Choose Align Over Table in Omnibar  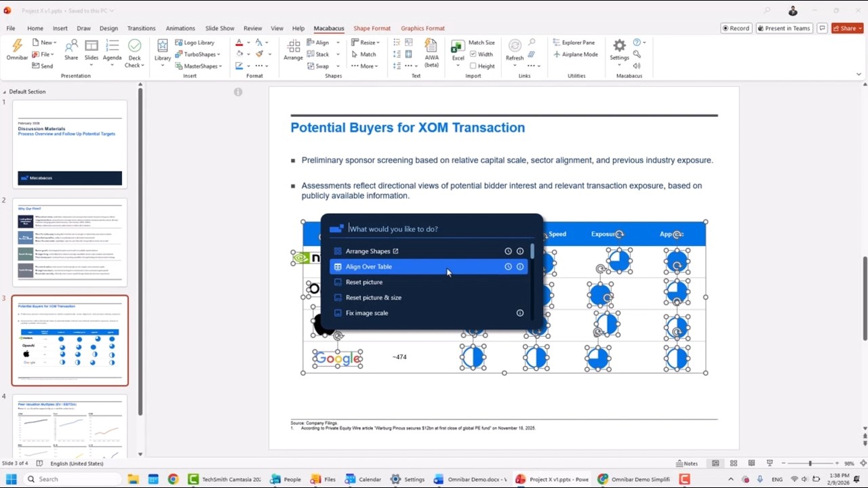point(428,267)
